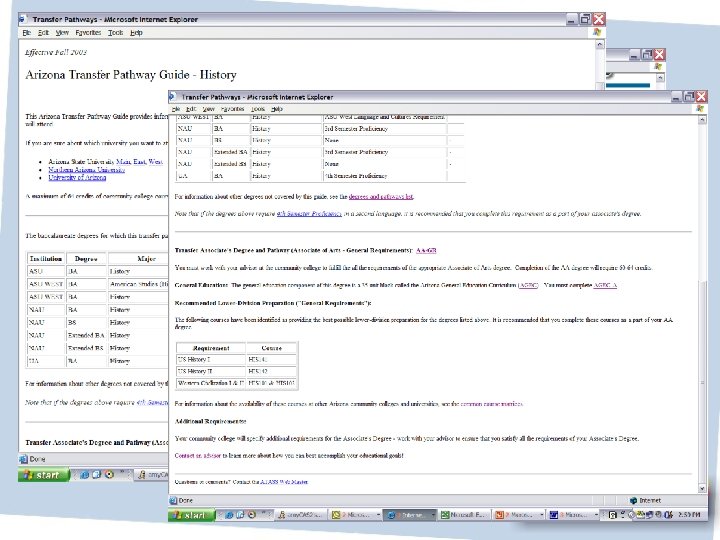The height and width of the screenshot is (540, 720).
Task: Select the Microsoft Excel taskbar button
Action: (463, 515)
